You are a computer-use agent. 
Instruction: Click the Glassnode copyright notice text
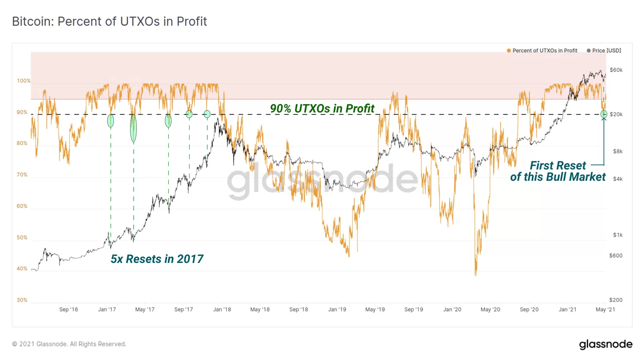(69, 344)
